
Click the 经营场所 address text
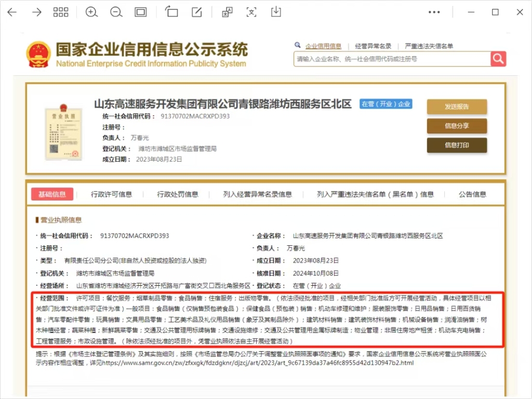163,286
